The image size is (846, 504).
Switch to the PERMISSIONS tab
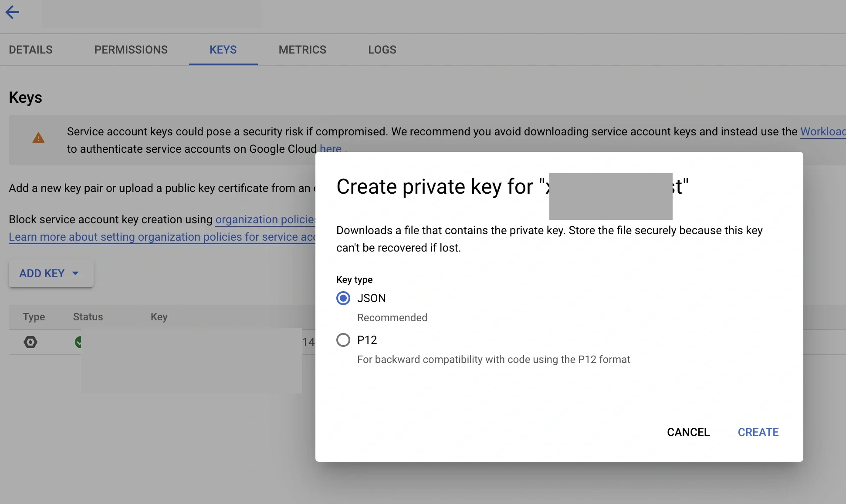[x=131, y=50]
